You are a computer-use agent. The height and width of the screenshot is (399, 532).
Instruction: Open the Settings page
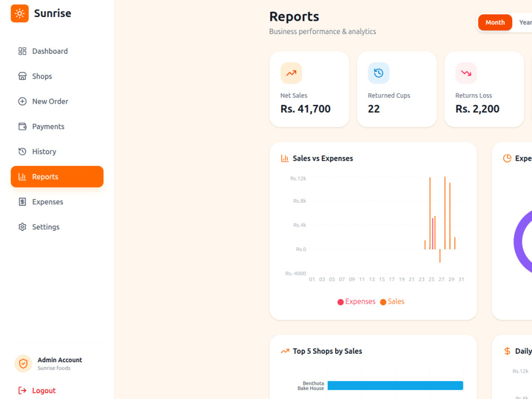pyautogui.click(x=57, y=227)
